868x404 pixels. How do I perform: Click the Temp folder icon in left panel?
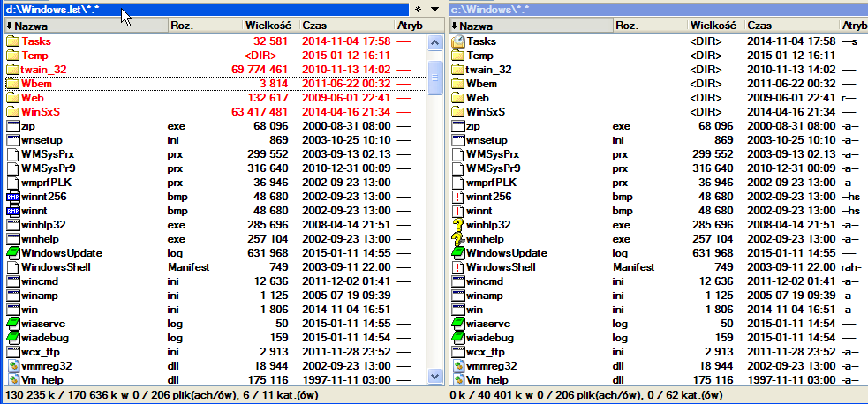(x=12, y=56)
